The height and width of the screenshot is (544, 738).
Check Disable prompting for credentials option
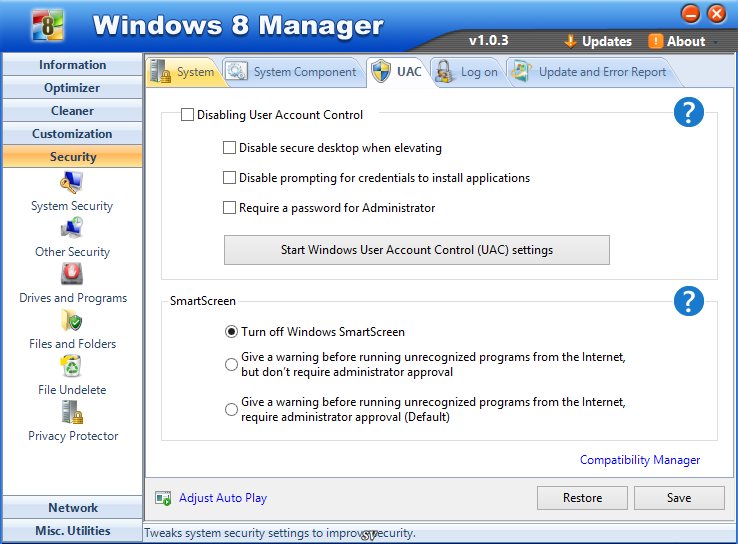coord(229,178)
